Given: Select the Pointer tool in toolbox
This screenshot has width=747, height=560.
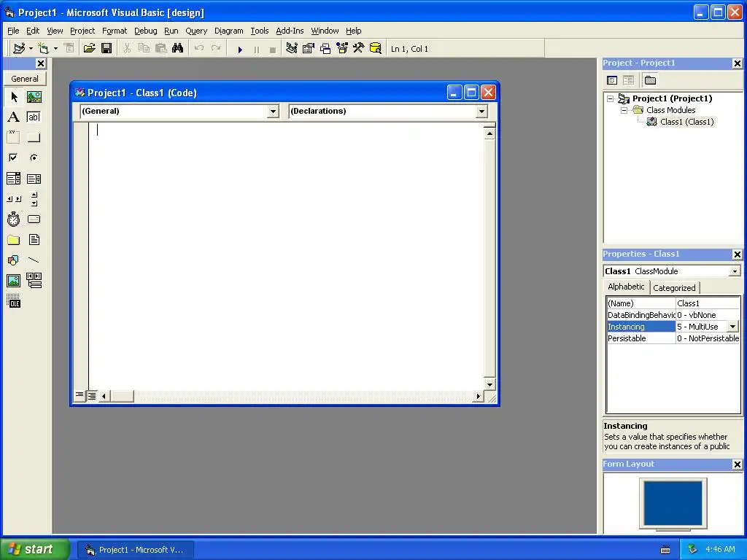Looking at the screenshot, I should 14,97.
